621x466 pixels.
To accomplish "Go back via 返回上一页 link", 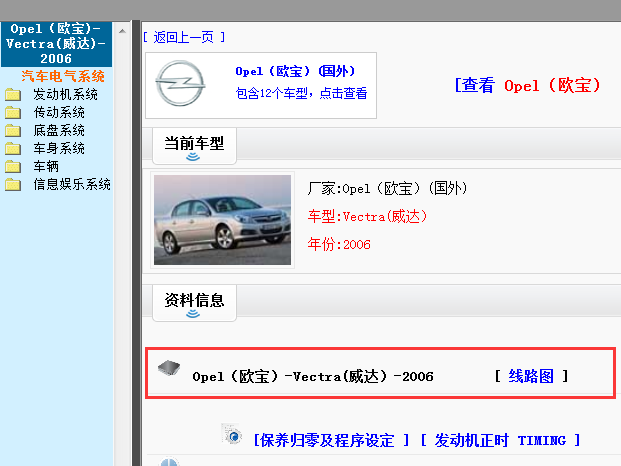I will tap(184, 37).
